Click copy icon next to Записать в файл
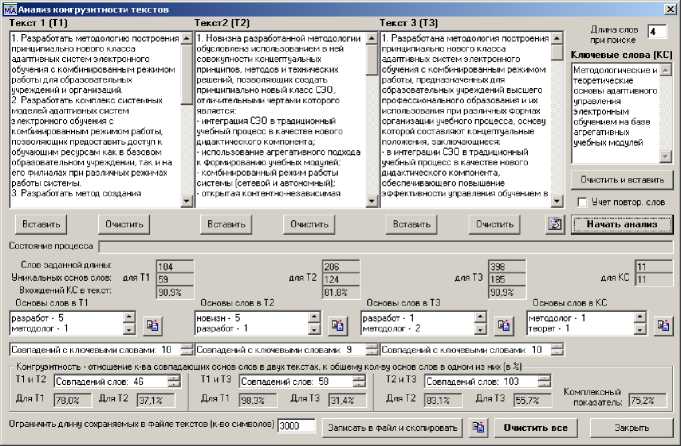Viewport: 681px width, 446px height. [478, 427]
